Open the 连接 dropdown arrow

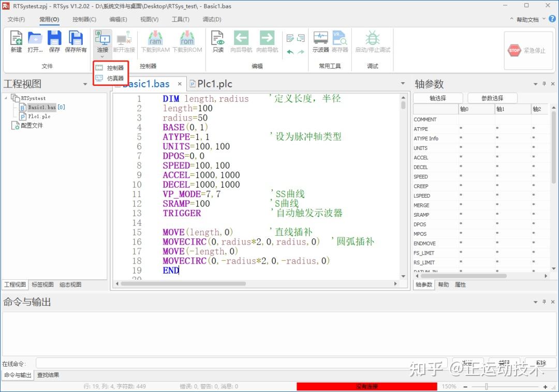102,55
